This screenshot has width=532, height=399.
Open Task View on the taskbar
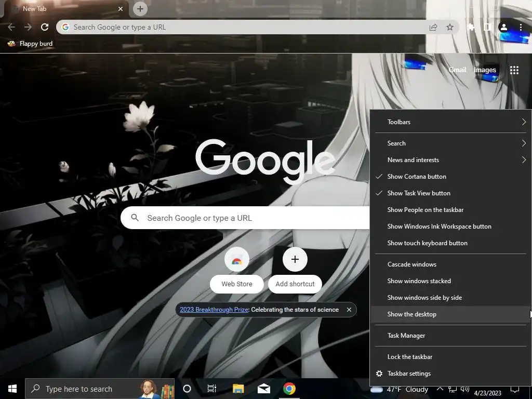point(212,389)
